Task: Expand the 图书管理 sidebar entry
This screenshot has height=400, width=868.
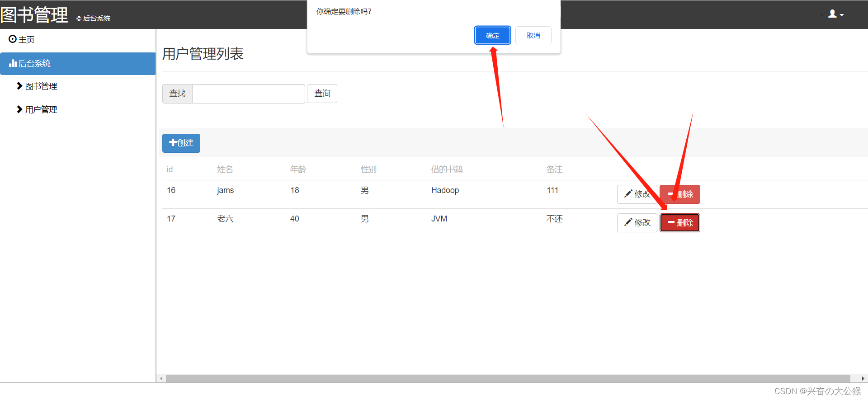Action: tap(37, 86)
